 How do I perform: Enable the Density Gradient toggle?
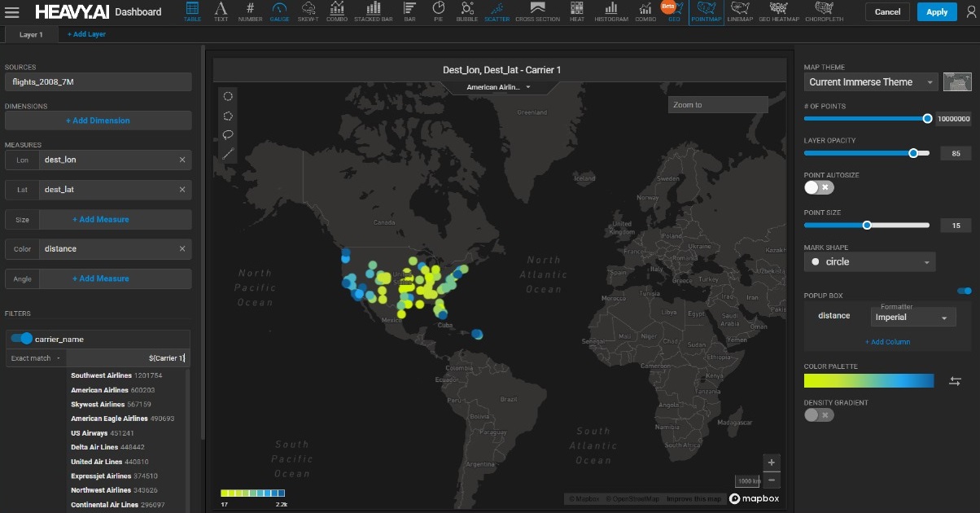coord(819,415)
